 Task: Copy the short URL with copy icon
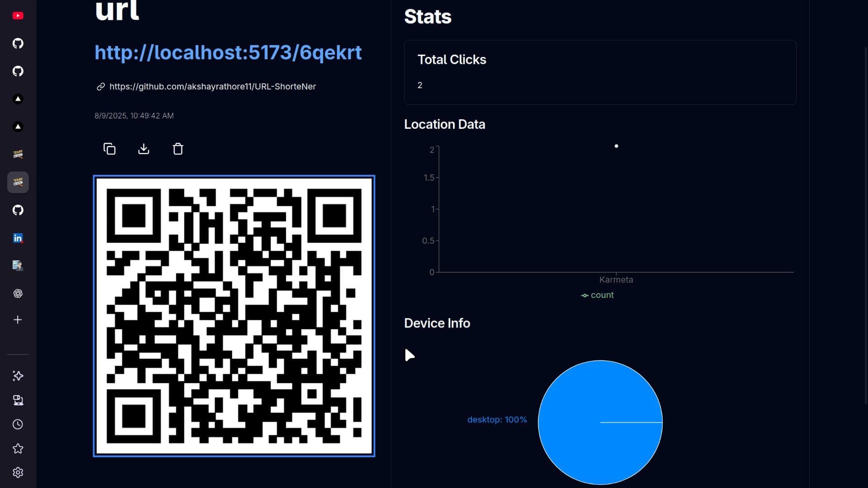(x=109, y=149)
